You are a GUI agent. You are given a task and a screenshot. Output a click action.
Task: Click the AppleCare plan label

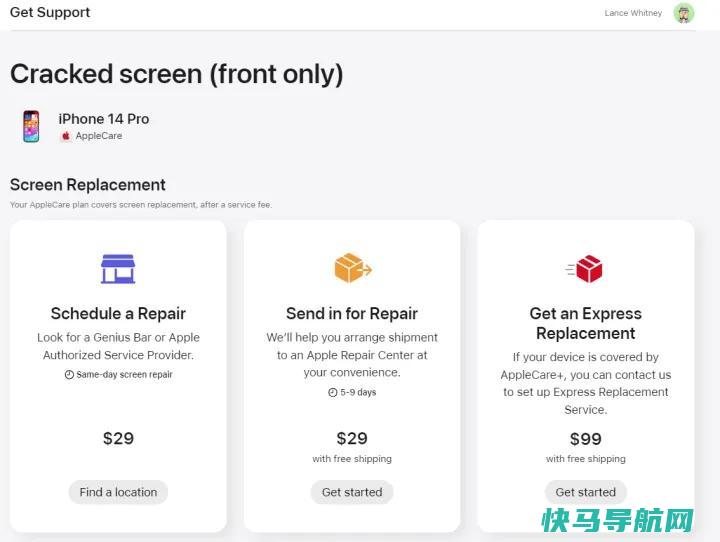[99, 136]
